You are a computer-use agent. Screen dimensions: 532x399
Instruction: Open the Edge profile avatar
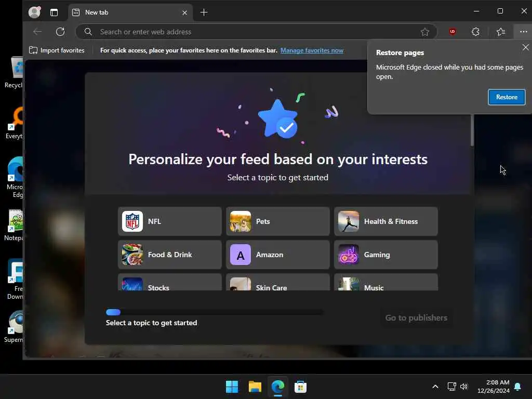pyautogui.click(x=34, y=12)
